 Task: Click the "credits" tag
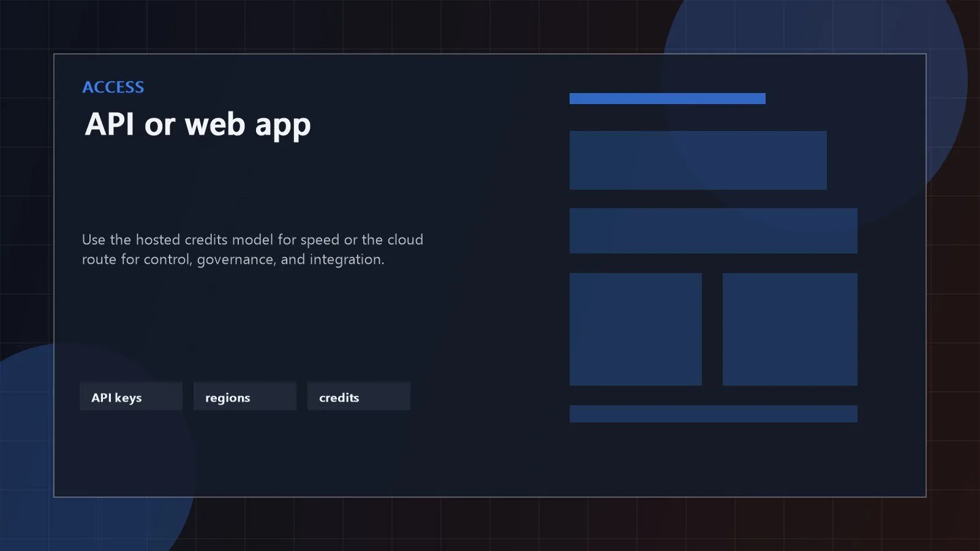pyautogui.click(x=359, y=396)
